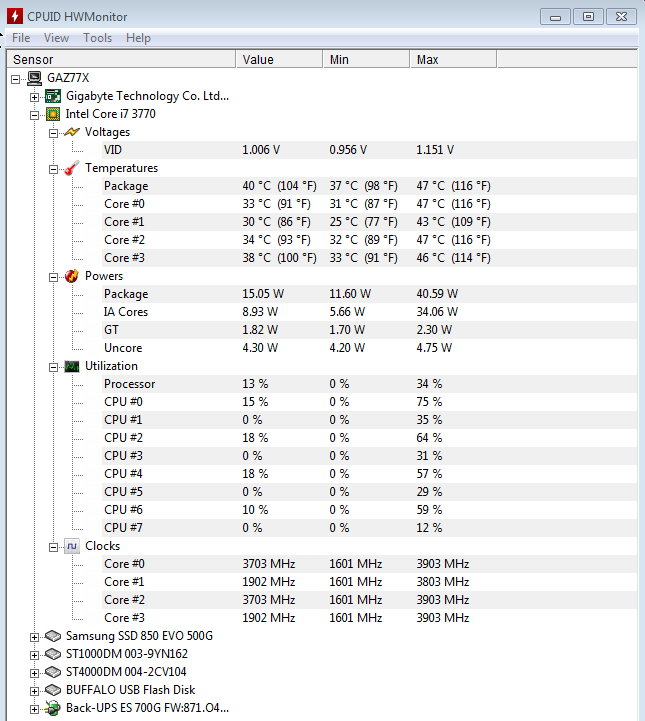Collapse the Intel Core i7 3770 node

click(34, 115)
